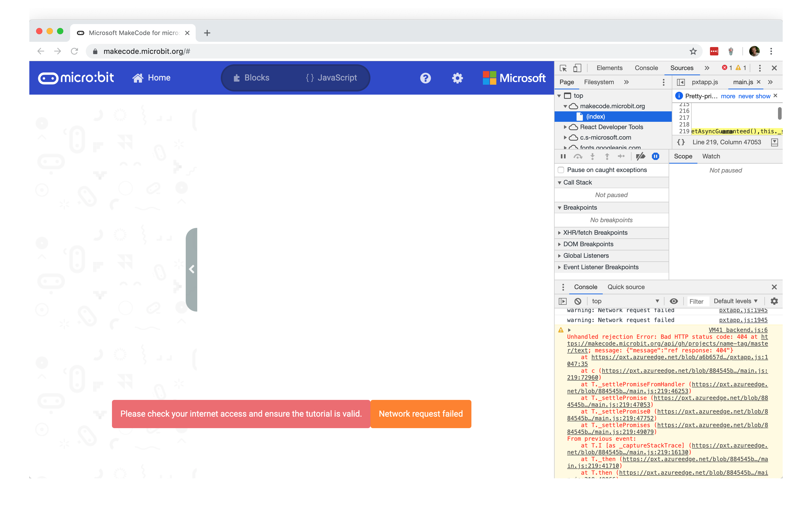The image size is (812, 517).
Task: Click the Step over next function call icon
Action: click(x=578, y=156)
